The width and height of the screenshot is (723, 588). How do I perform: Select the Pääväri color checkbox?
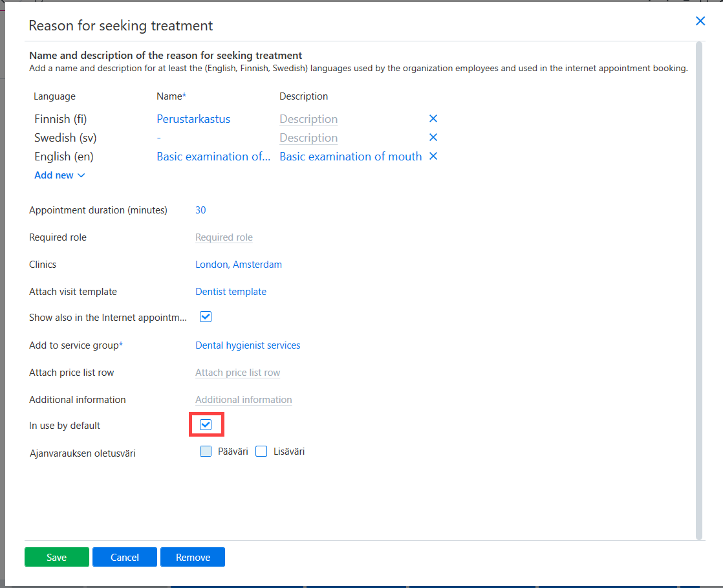pos(206,451)
